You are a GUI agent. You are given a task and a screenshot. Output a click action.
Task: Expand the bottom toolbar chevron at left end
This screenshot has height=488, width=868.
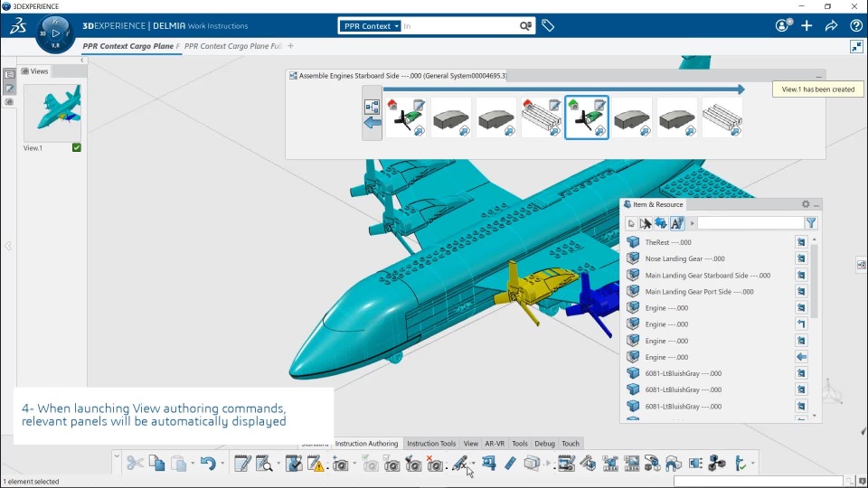coord(117,456)
